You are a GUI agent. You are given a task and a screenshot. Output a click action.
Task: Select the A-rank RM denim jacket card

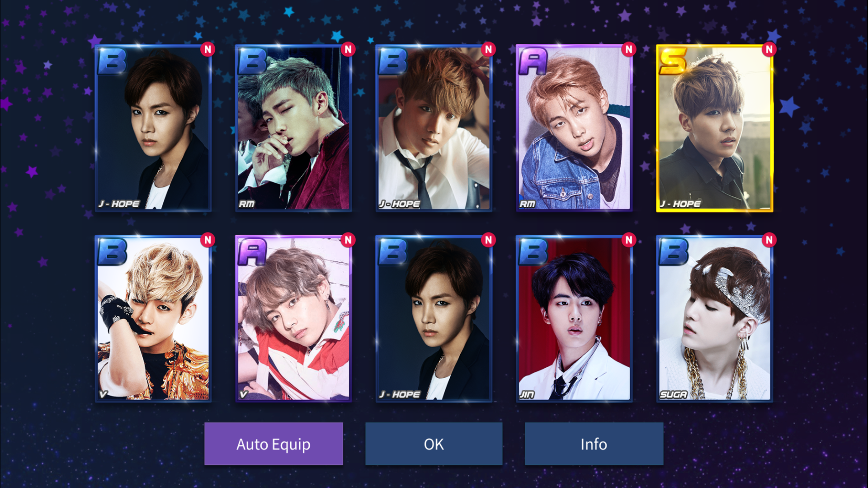574,128
